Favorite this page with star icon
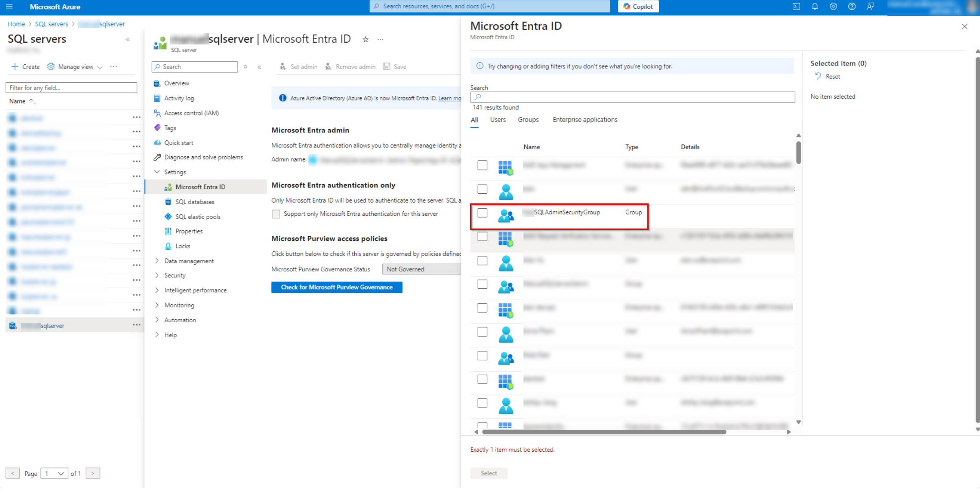 pyautogui.click(x=365, y=40)
